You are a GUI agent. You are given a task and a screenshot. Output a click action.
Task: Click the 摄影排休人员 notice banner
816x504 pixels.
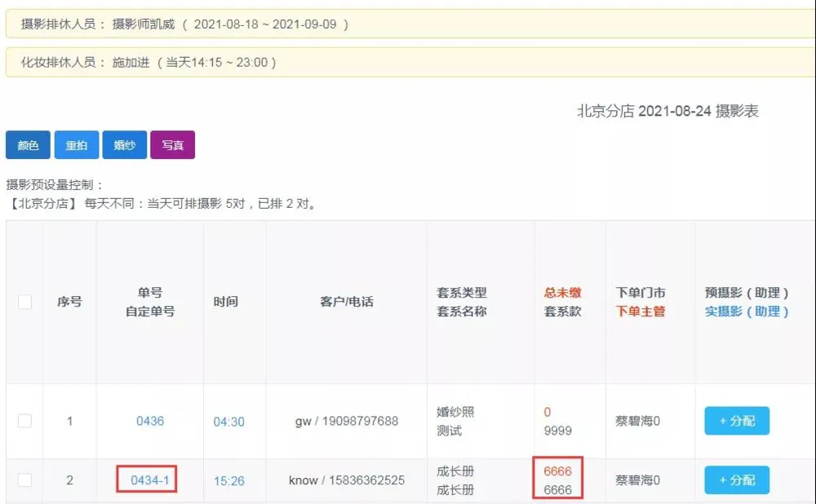[x=408, y=24]
